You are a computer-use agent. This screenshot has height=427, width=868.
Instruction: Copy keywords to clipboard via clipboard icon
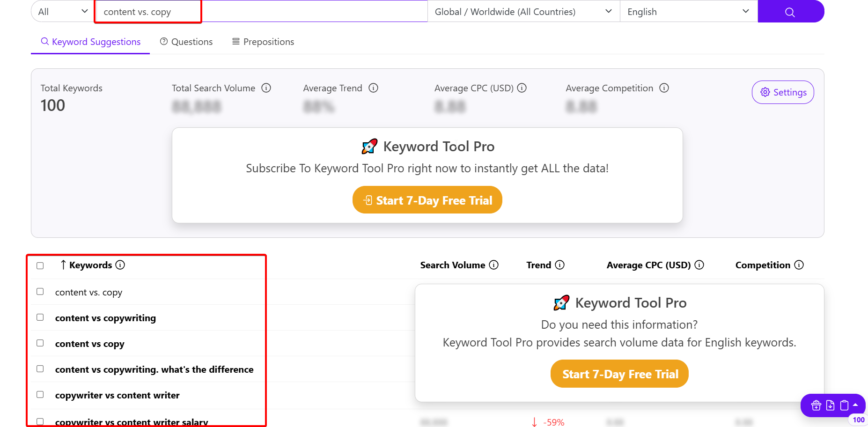pyautogui.click(x=845, y=405)
